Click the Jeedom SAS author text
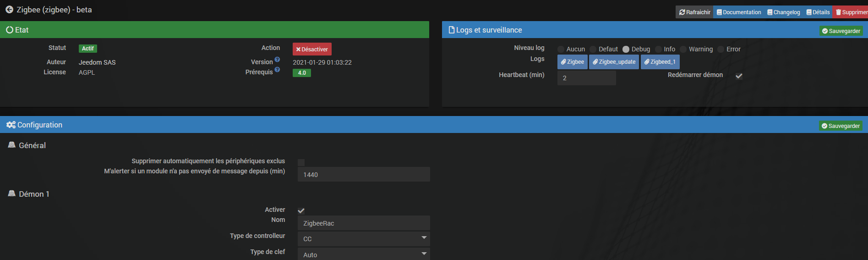Viewport: 868px width, 260px height. tap(97, 62)
